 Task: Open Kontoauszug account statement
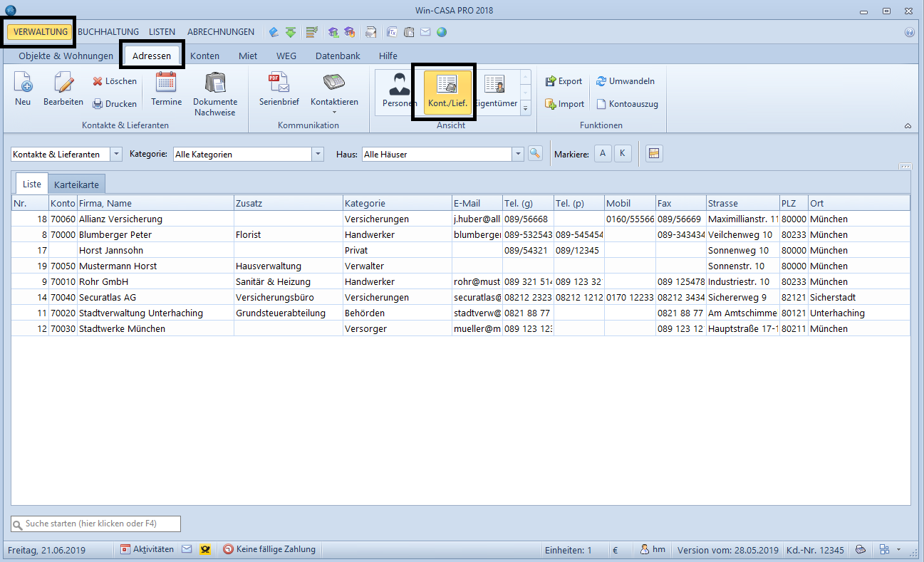pos(628,104)
